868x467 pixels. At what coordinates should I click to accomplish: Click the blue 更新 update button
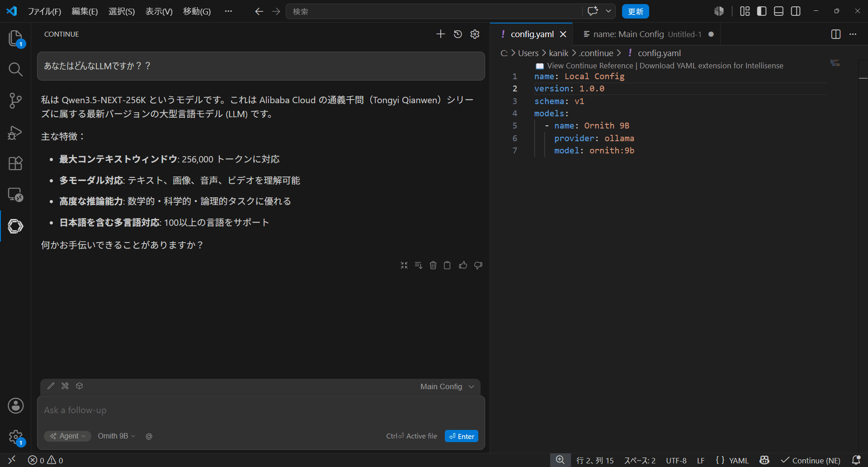click(x=635, y=11)
